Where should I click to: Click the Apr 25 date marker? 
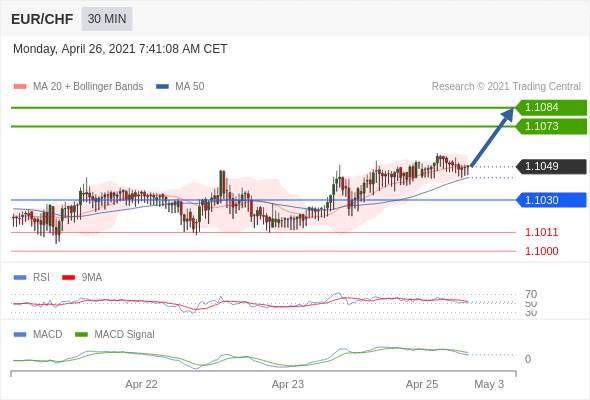422,384
